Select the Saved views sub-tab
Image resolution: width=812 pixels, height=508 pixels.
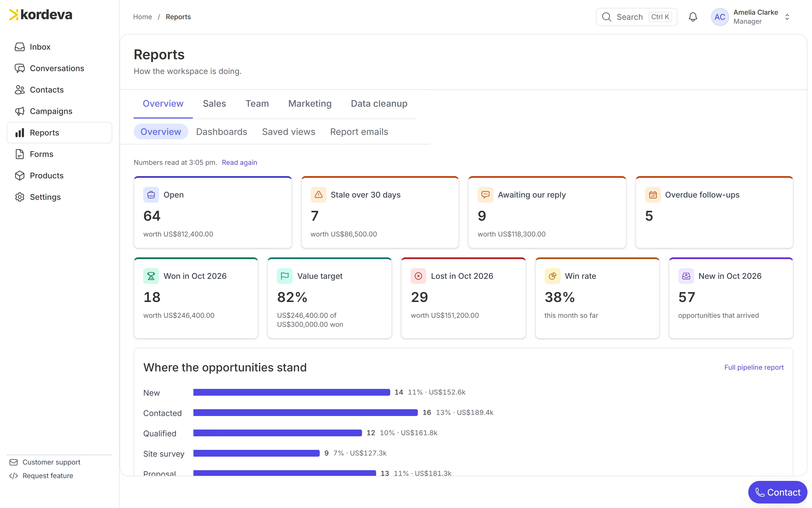(288, 132)
